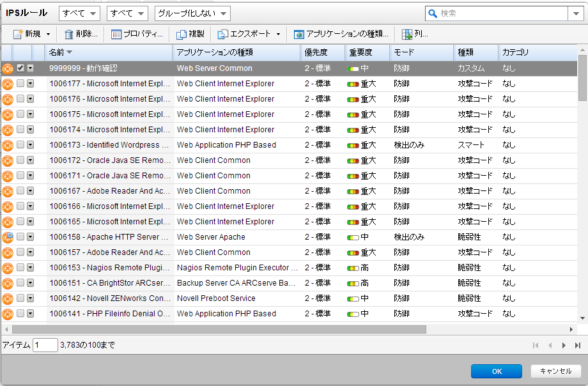Open the グループ化しない dropdown
This screenshot has width=588, height=386.
[x=185, y=13]
